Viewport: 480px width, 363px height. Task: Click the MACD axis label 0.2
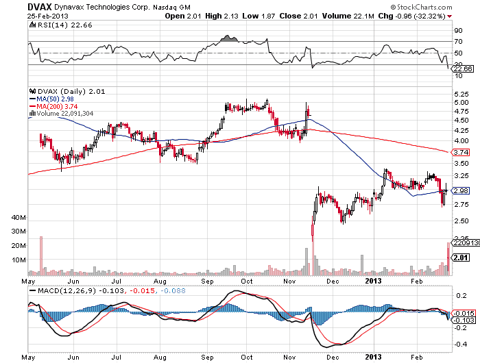tap(461, 296)
